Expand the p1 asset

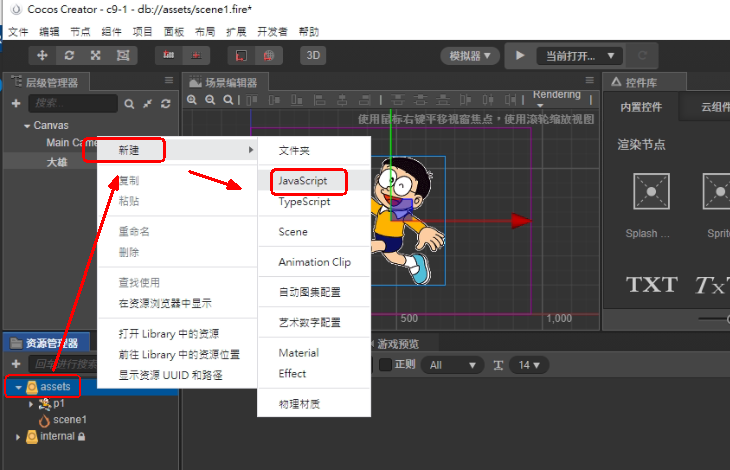pyautogui.click(x=31, y=404)
